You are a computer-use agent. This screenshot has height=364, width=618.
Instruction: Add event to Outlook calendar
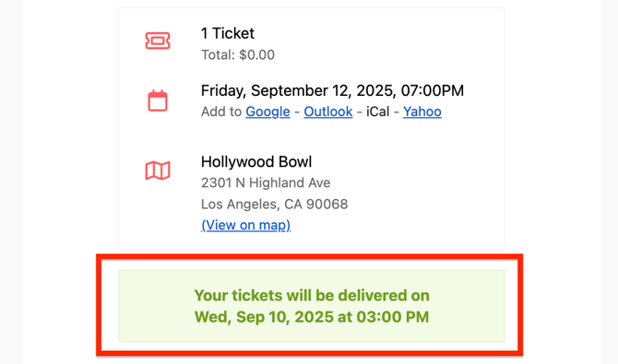click(328, 112)
